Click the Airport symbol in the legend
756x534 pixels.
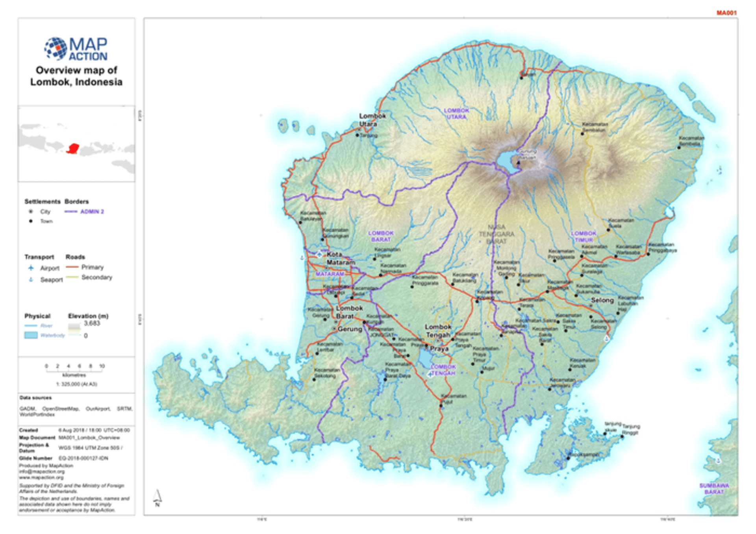(31, 268)
